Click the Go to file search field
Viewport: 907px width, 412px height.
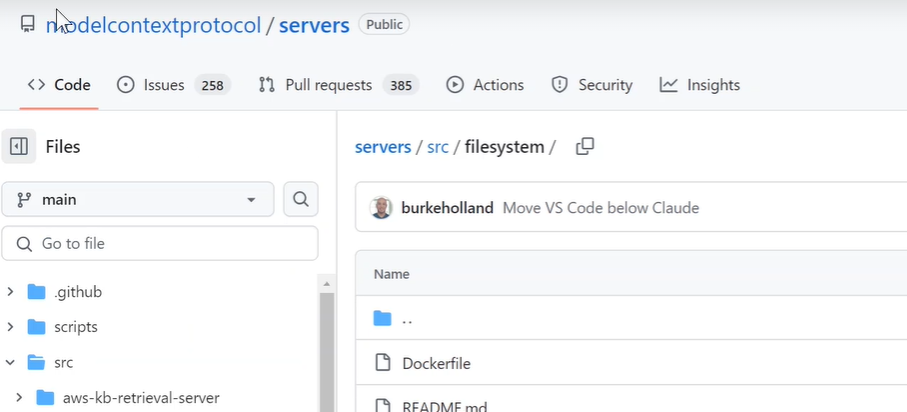click(x=160, y=244)
